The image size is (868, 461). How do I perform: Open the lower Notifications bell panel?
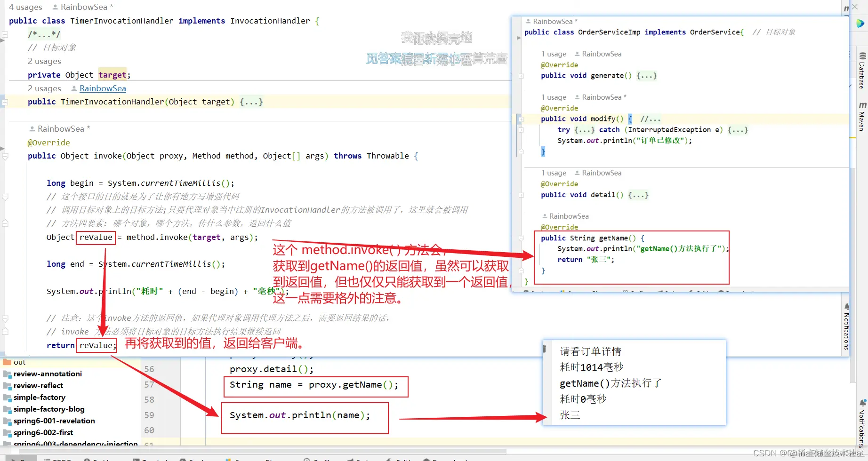862,423
